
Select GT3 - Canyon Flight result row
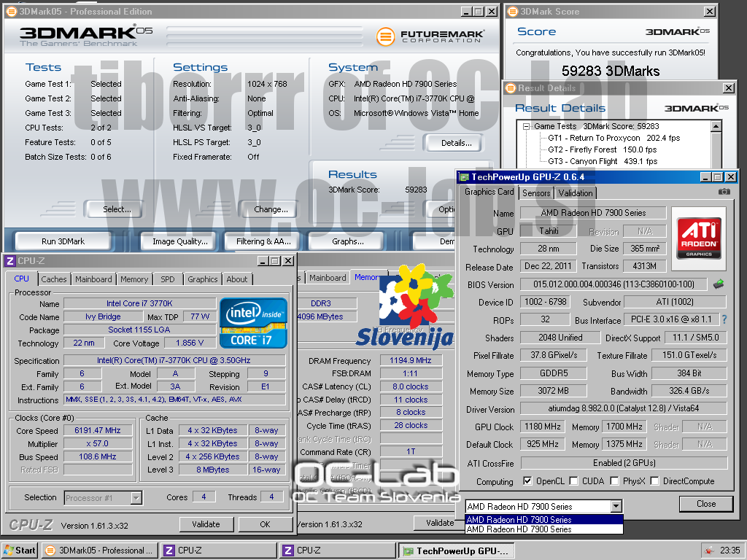(603, 161)
